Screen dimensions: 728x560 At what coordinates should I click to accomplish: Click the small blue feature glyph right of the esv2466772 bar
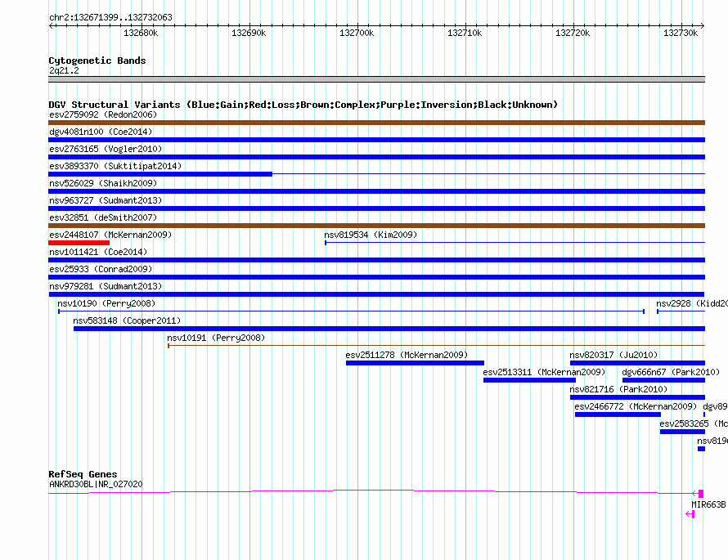[x=703, y=414]
